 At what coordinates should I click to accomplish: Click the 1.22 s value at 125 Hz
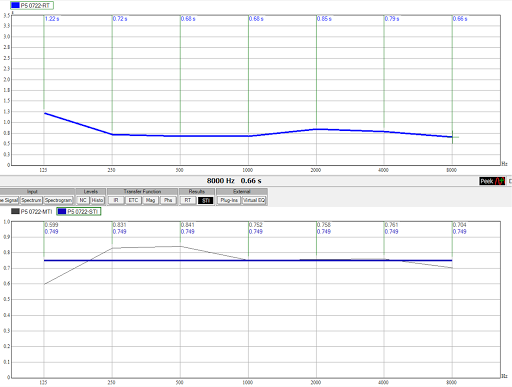(x=52, y=19)
